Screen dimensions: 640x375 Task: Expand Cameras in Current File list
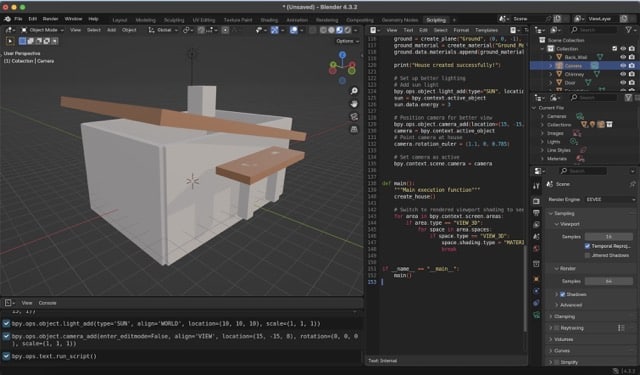click(x=542, y=116)
